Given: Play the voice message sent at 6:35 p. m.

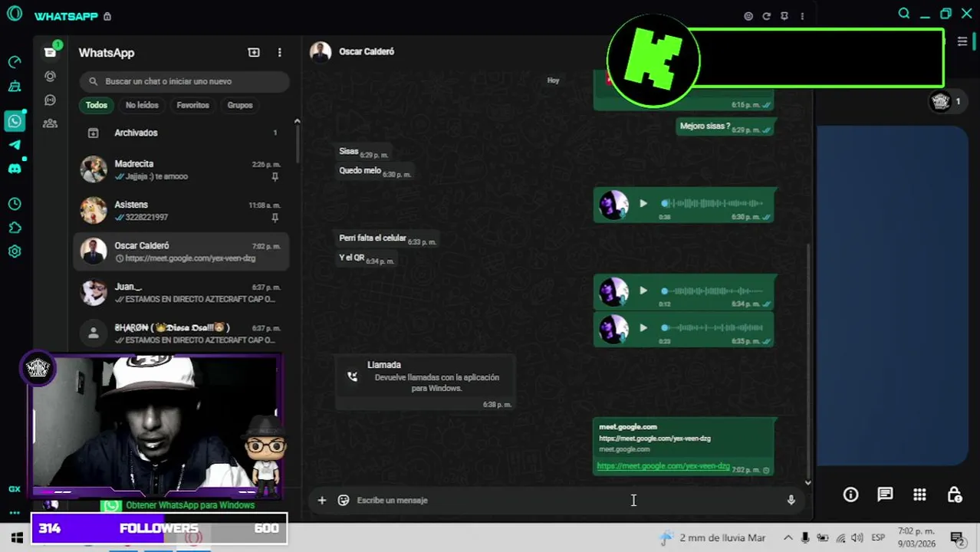Looking at the screenshot, I should tap(643, 327).
